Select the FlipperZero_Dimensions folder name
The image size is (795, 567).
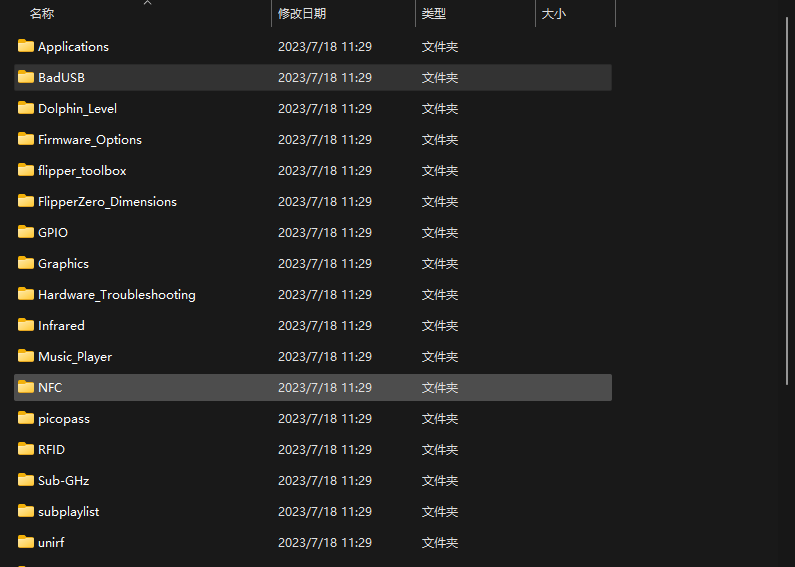coord(107,201)
